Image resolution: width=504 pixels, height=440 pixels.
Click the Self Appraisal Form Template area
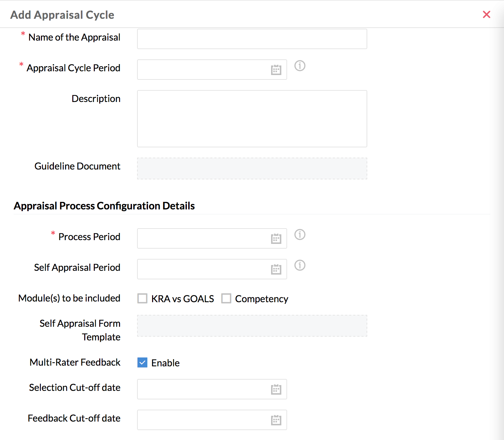click(x=252, y=326)
